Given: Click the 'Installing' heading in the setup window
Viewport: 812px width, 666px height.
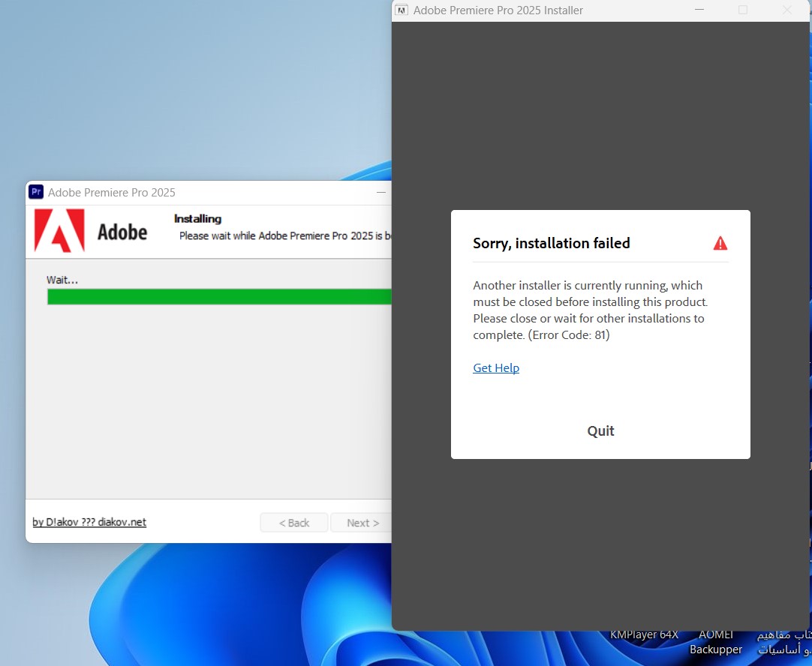Looking at the screenshot, I should pyautogui.click(x=197, y=219).
